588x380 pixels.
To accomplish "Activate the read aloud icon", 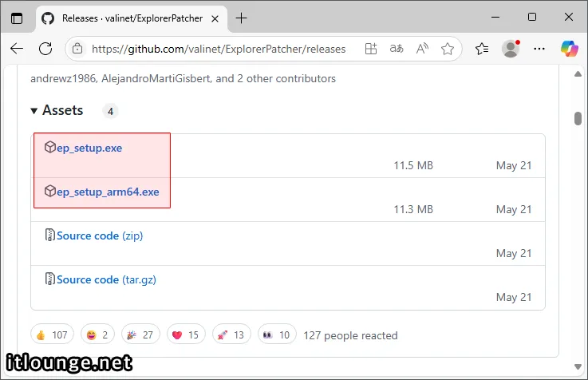I will tap(422, 49).
